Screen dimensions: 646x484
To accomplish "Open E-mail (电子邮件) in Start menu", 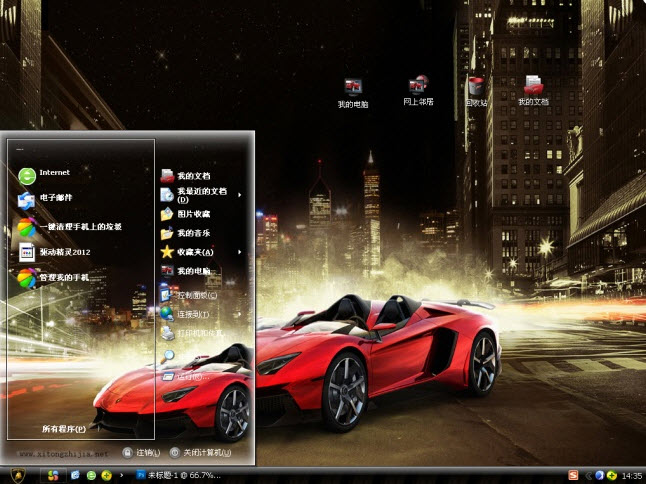I will click(56, 199).
